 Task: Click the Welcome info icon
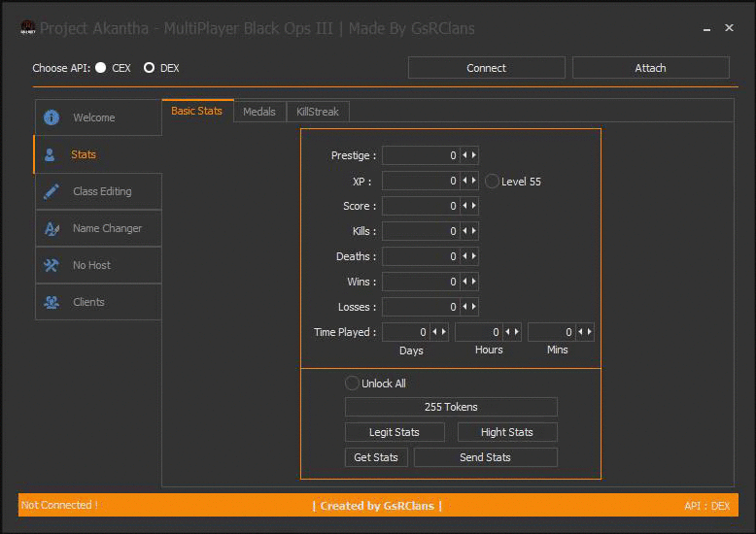52,117
